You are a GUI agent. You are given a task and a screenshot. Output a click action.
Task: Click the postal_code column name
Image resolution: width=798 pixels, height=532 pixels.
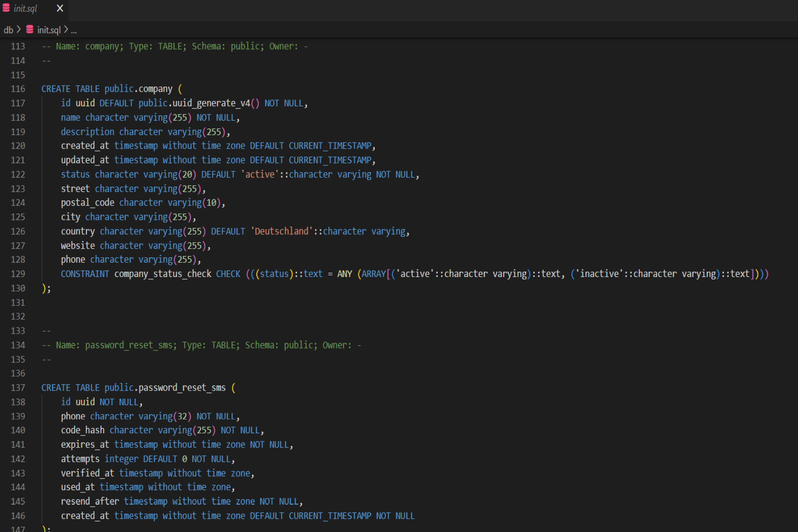pyautogui.click(x=87, y=203)
